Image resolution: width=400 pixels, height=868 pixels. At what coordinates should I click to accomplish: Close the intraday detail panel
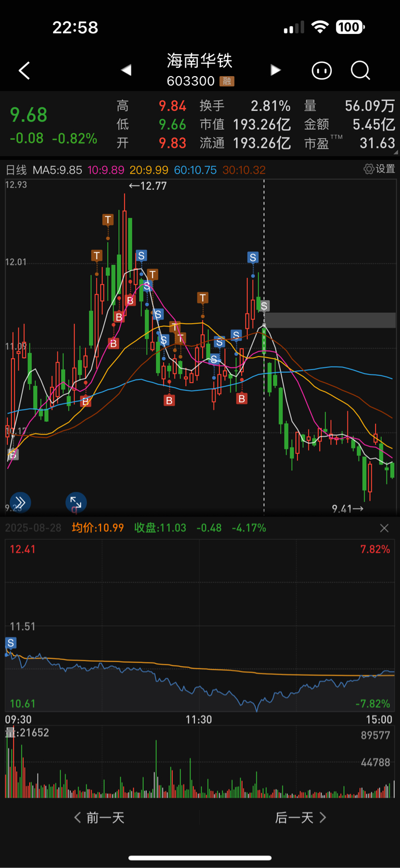click(x=384, y=528)
